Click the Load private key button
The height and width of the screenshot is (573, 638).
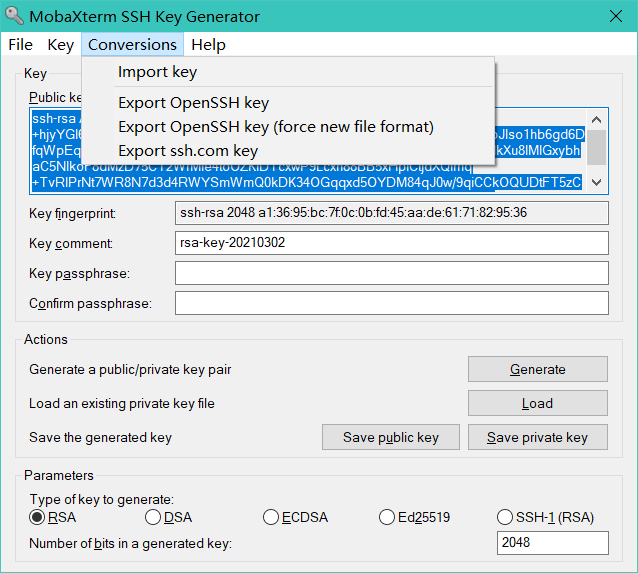coord(537,403)
